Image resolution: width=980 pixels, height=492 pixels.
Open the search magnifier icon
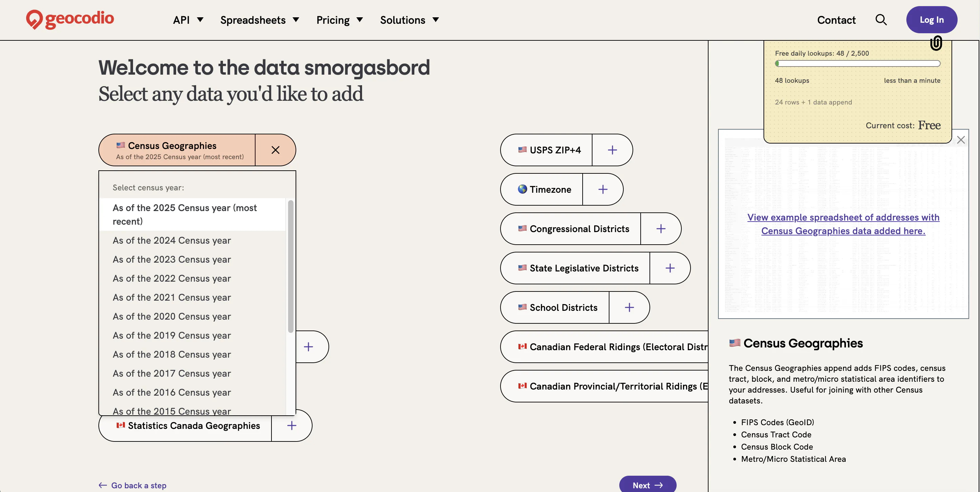[x=881, y=20]
